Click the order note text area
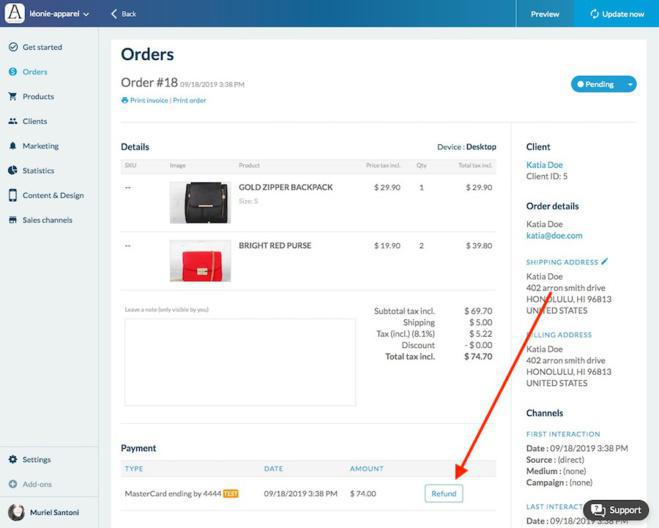659x528 pixels. tap(239, 362)
